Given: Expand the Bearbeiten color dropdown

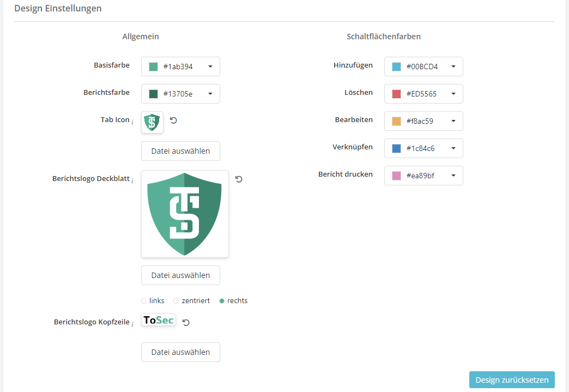Looking at the screenshot, I should click(x=453, y=121).
